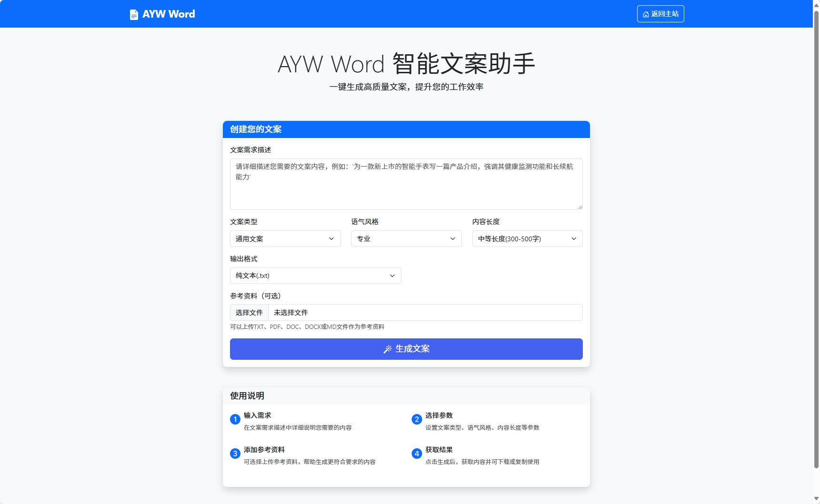Click the 获取结果 step title
Screen dimensions: 820x504
tap(439, 450)
